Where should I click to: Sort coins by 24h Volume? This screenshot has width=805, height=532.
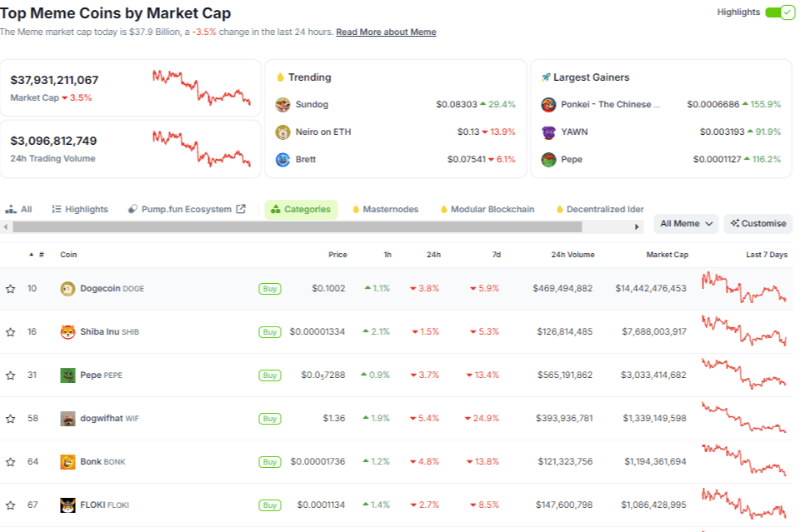(x=573, y=255)
